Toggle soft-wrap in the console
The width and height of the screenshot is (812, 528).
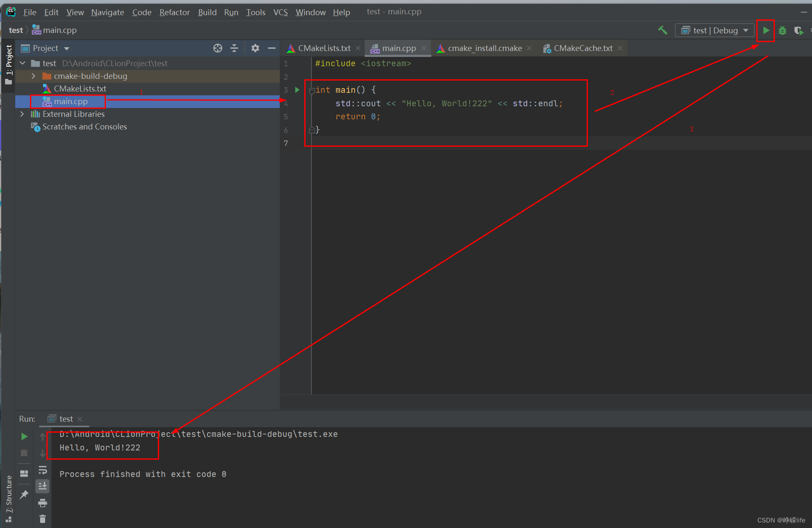click(x=43, y=470)
